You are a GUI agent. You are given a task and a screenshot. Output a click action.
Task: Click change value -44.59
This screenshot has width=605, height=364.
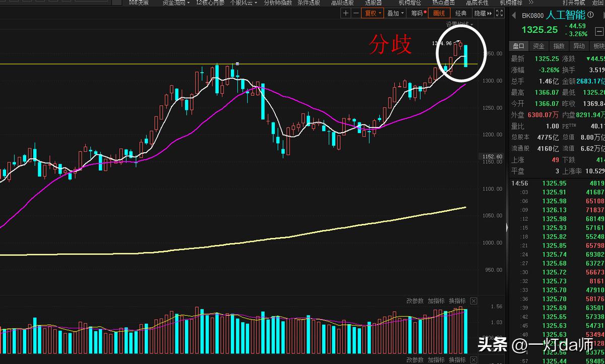click(x=576, y=26)
